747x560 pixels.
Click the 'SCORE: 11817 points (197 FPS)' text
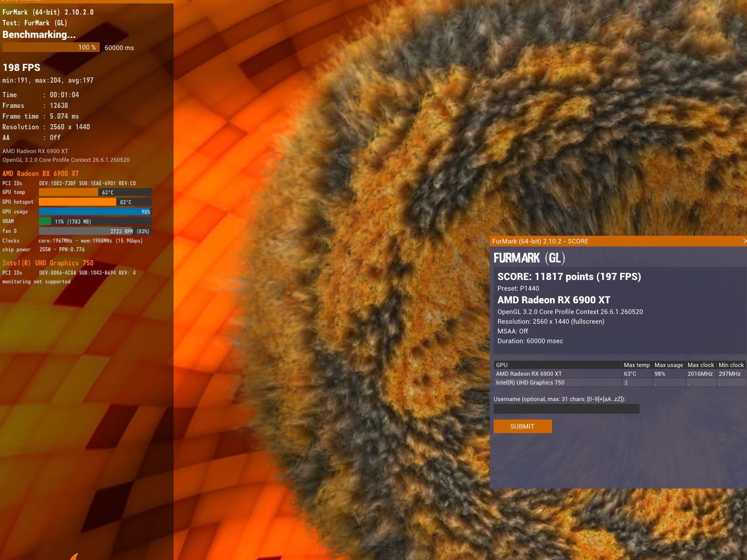coord(569,277)
